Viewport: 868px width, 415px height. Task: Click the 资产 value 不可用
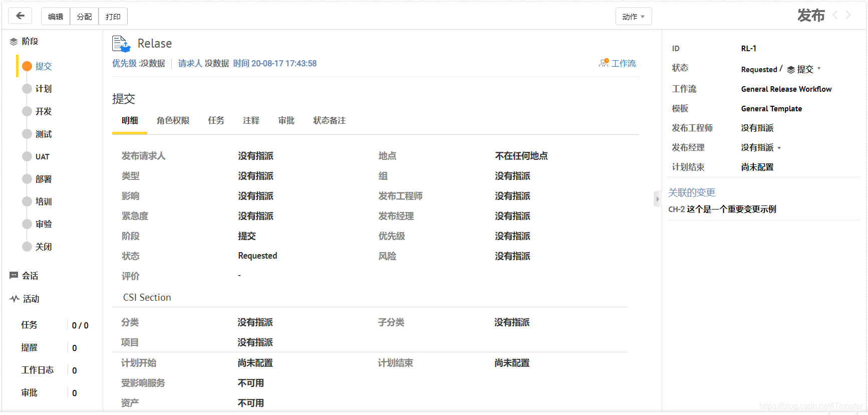[251, 403]
